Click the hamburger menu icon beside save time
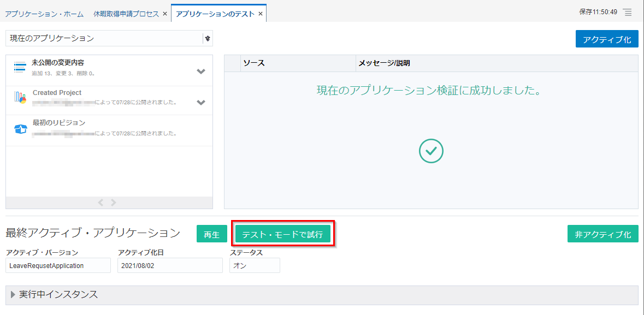Screen dimensions: 644x315 coord(627,12)
